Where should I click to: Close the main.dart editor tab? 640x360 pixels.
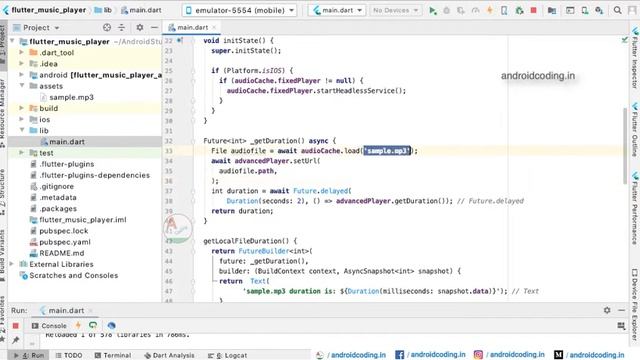(x=214, y=27)
